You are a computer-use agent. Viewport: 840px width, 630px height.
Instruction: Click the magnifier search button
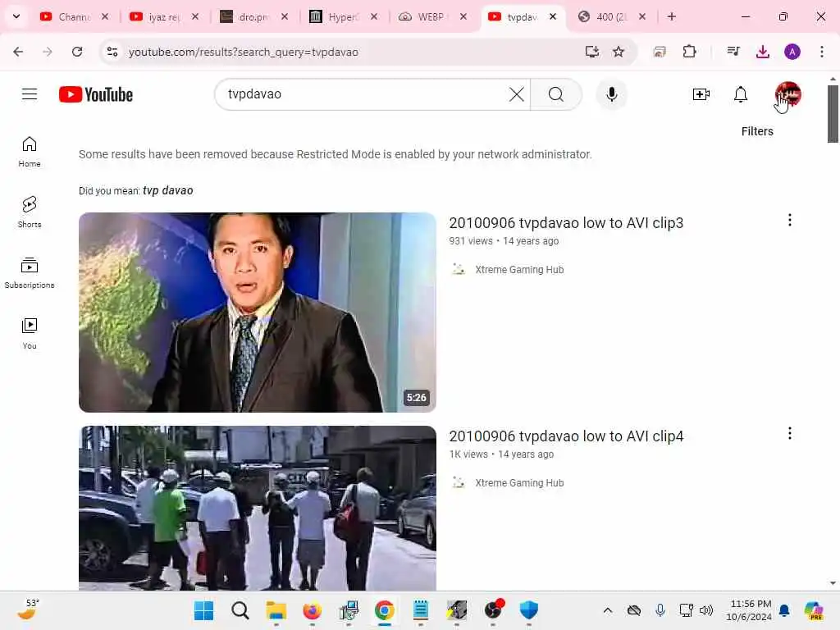(556, 94)
